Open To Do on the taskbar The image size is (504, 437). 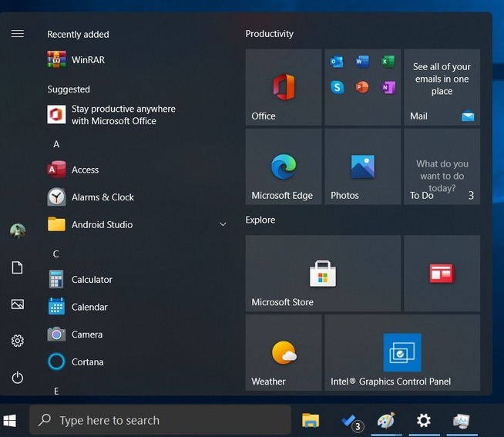tap(351, 422)
